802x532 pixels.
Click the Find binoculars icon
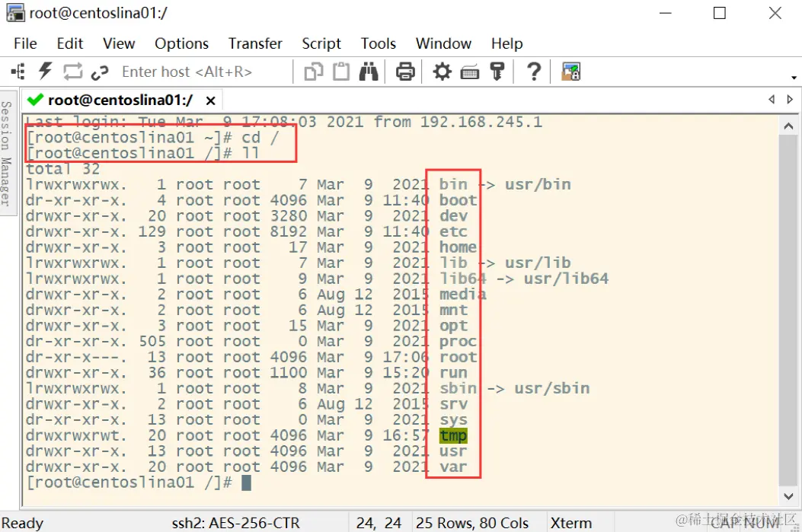point(369,72)
